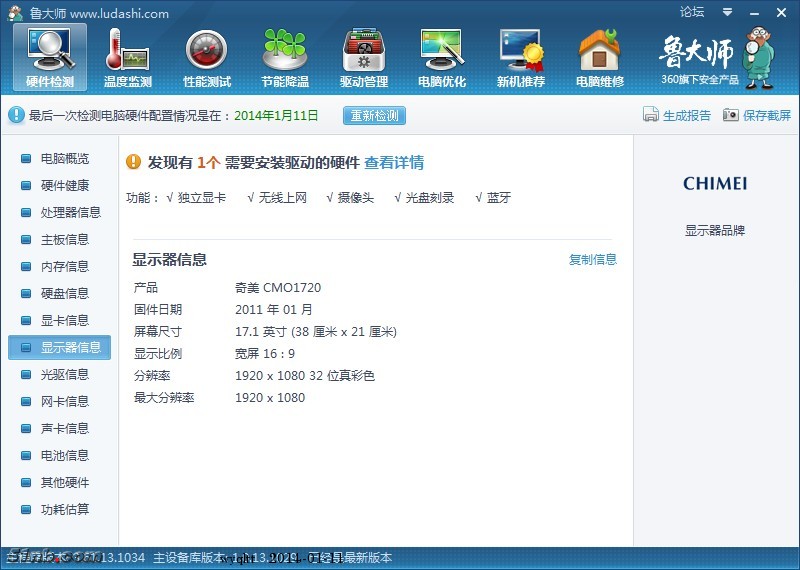Open 显卡信息 from the left sidebar

(64, 321)
